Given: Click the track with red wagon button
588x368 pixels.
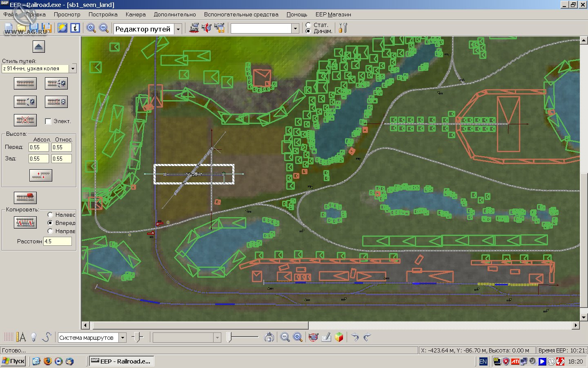Looking at the screenshot, I should point(25,198).
